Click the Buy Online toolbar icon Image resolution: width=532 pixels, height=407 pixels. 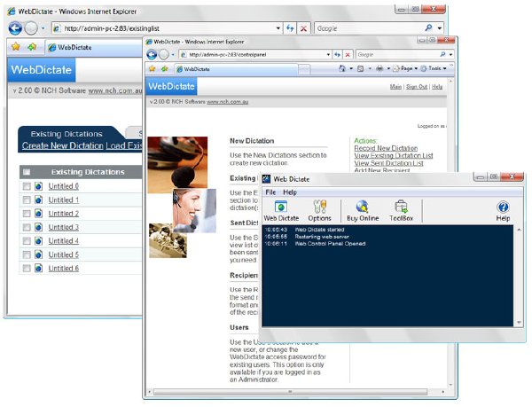363,211
